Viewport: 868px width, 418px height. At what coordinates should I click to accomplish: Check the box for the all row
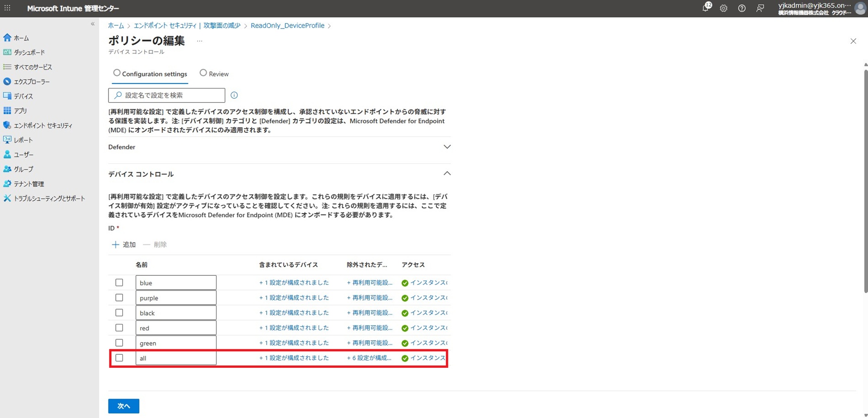click(119, 358)
